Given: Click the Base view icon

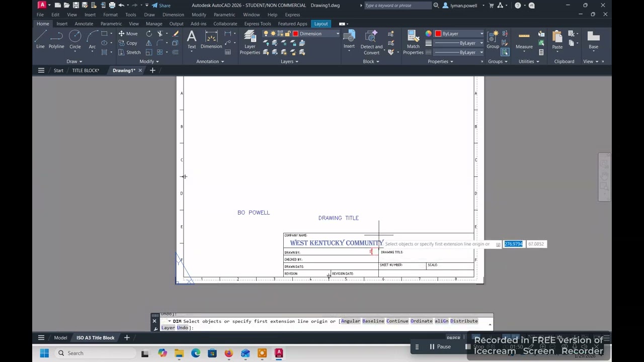Looking at the screenshot, I should 593,40.
